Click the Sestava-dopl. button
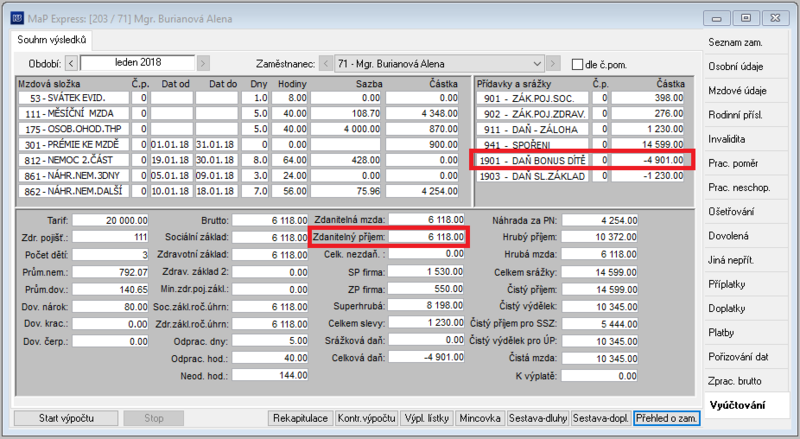 pos(601,418)
